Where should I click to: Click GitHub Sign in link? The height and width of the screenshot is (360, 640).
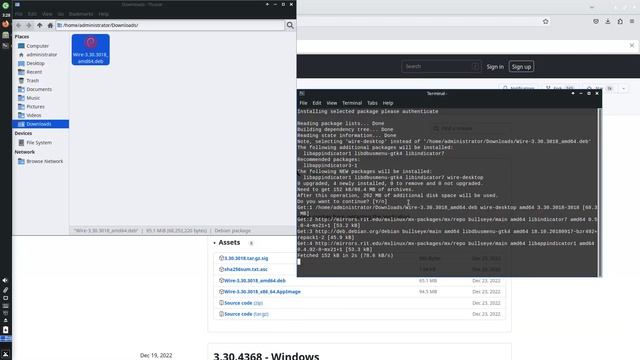coord(495,67)
